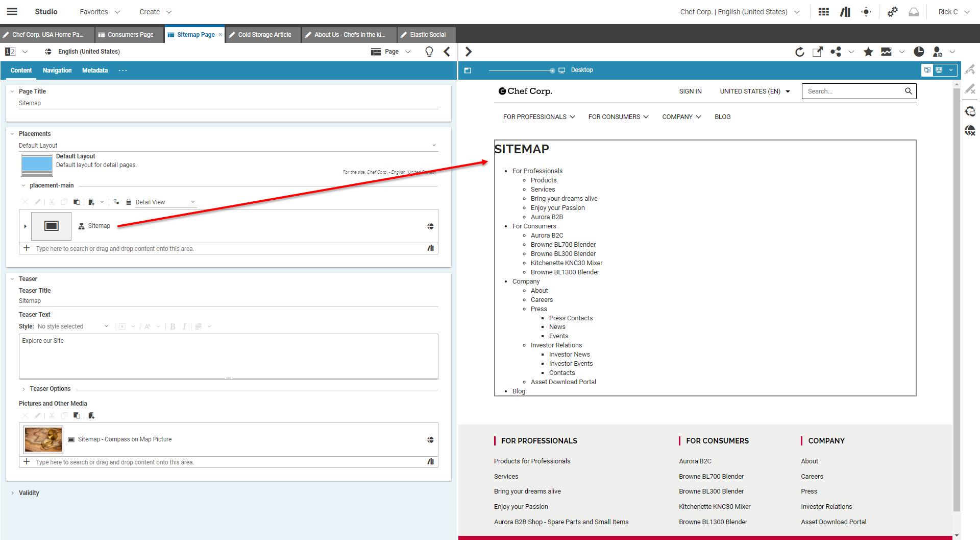Open preview in new window icon
This screenshot has width=980, height=540.
(x=817, y=52)
